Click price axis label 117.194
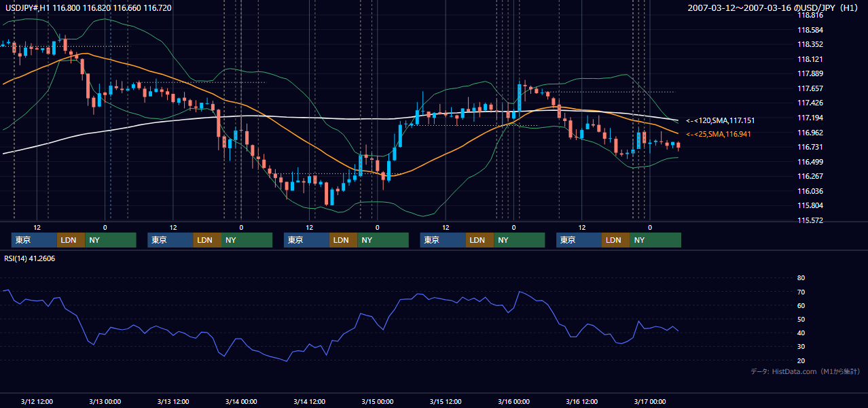This screenshot has height=408, width=868. tap(810, 118)
